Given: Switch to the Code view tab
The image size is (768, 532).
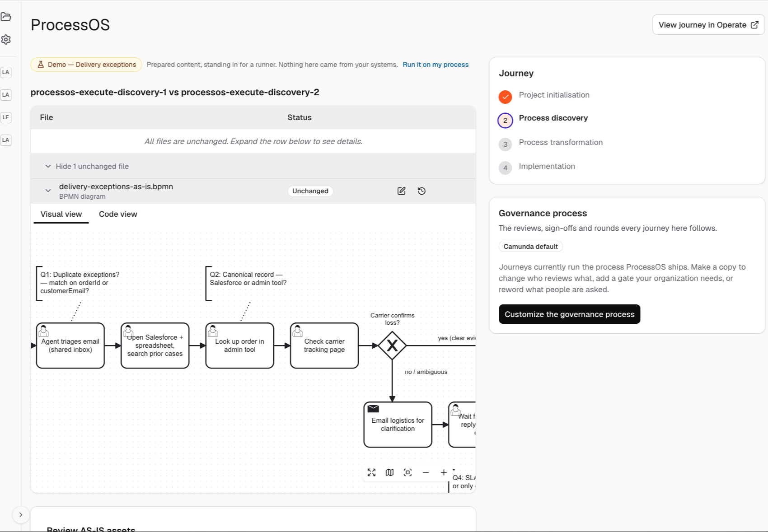Looking at the screenshot, I should click(118, 214).
